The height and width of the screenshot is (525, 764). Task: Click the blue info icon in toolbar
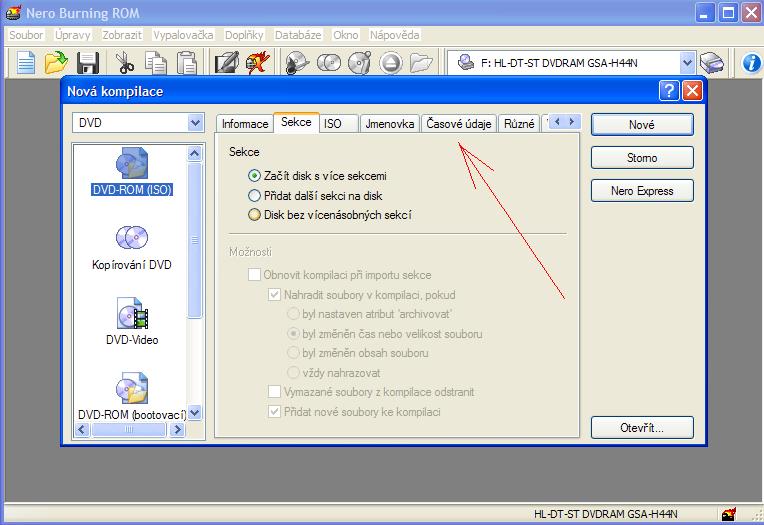point(751,63)
